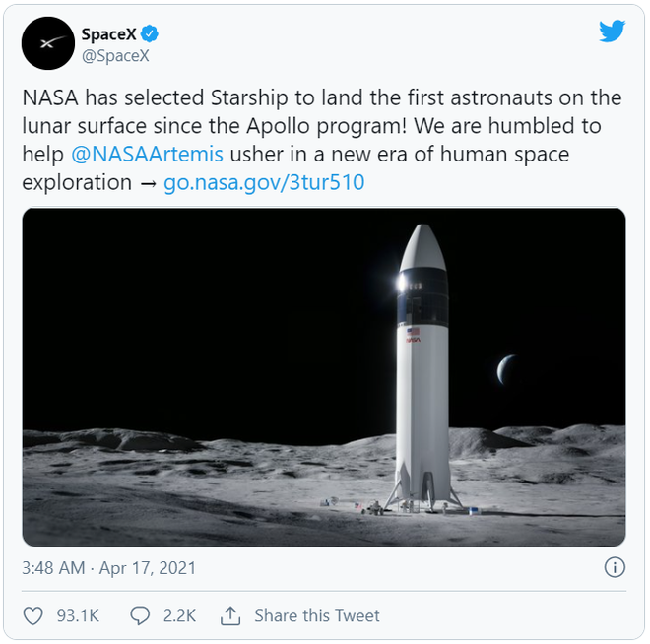Click the share upload arrow icon
The height and width of the screenshot is (644, 650).
230,615
